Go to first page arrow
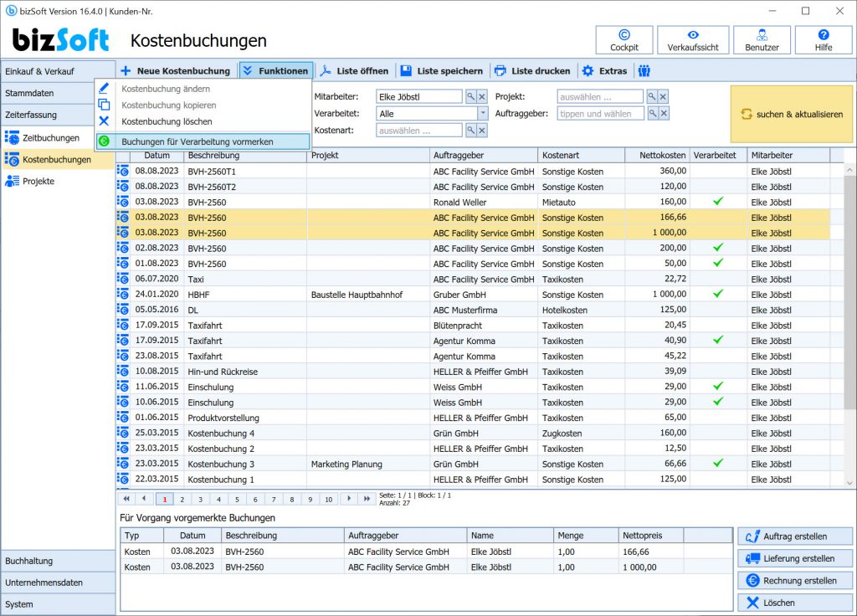This screenshot has width=857, height=616. tap(127, 499)
